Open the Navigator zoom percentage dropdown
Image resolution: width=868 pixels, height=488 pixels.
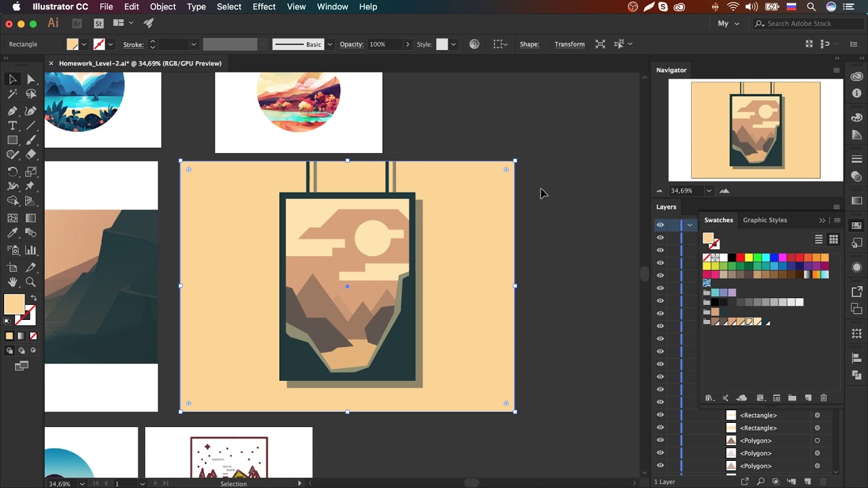(x=709, y=190)
